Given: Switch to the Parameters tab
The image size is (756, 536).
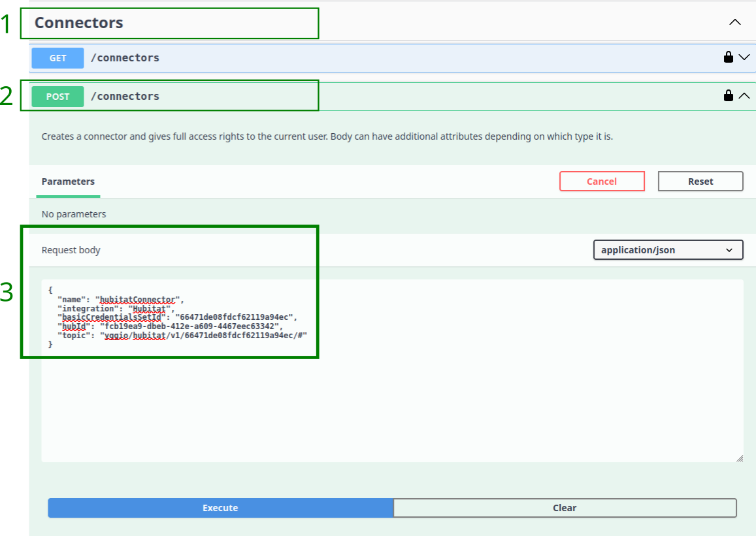Looking at the screenshot, I should [x=68, y=181].
